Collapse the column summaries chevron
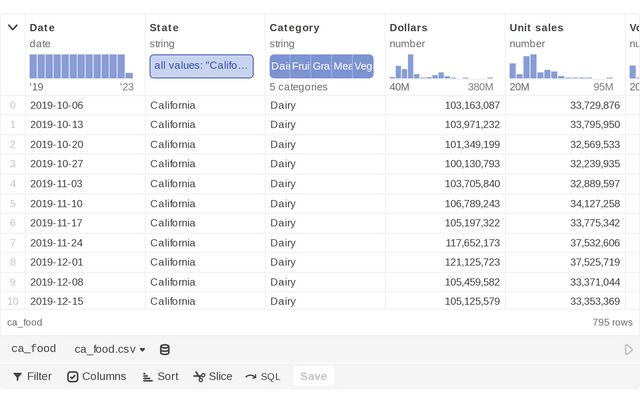640x400 pixels. click(13, 27)
